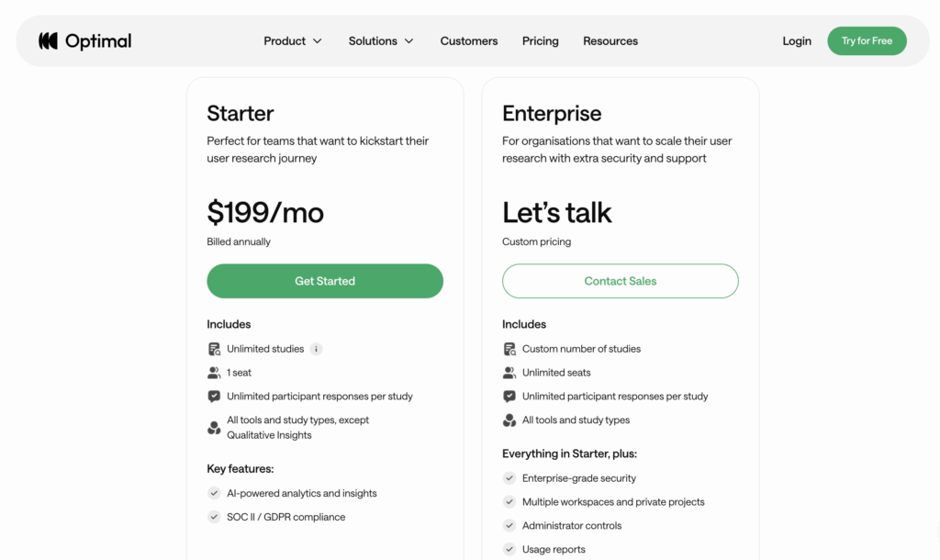Click checkmark next to AI-powered analytics
The image size is (940, 560).
pos(214,493)
